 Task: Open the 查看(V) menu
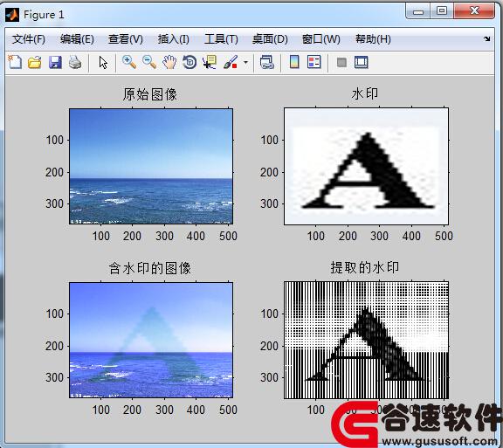tap(126, 39)
